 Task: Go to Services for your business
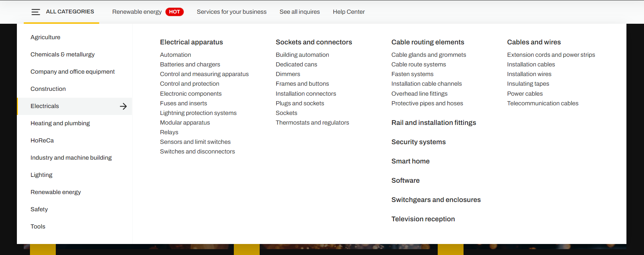(231, 12)
